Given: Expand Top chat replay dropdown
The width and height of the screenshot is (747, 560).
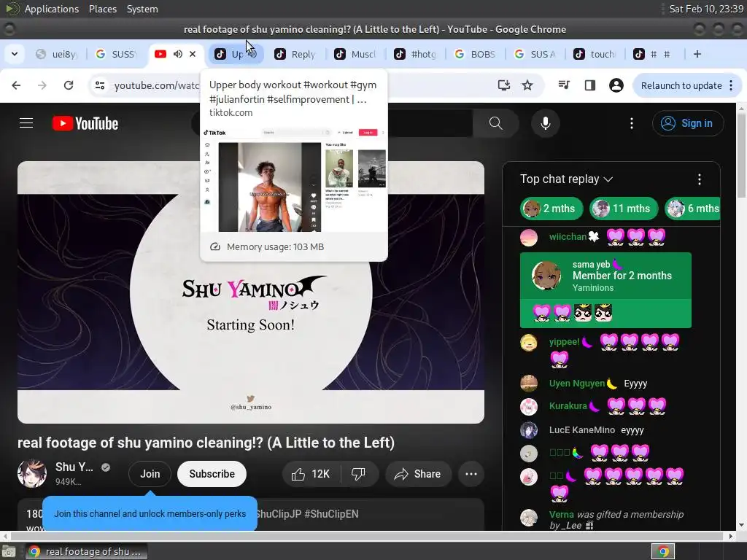Looking at the screenshot, I should (566, 179).
